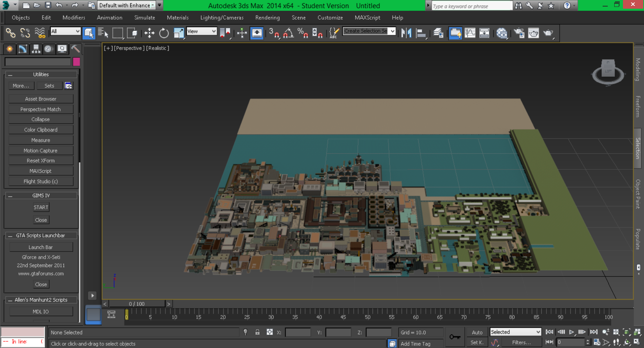644x348 pixels.
Task: Open the Modifiers menu
Action: 74,17
